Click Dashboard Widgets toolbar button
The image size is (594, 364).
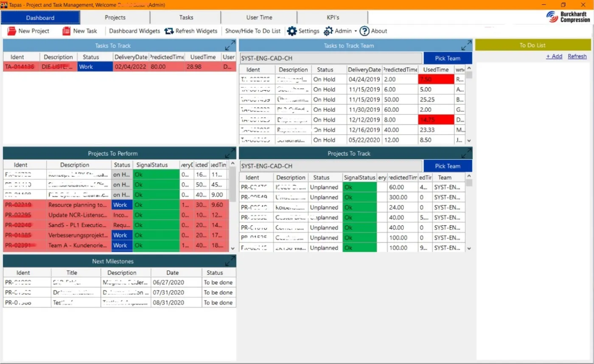coord(134,31)
